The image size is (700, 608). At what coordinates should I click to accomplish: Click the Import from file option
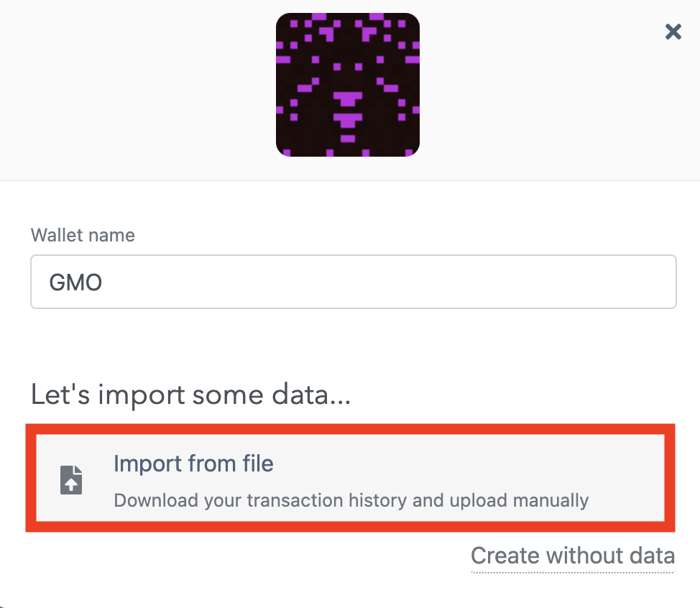(x=351, y=478)
